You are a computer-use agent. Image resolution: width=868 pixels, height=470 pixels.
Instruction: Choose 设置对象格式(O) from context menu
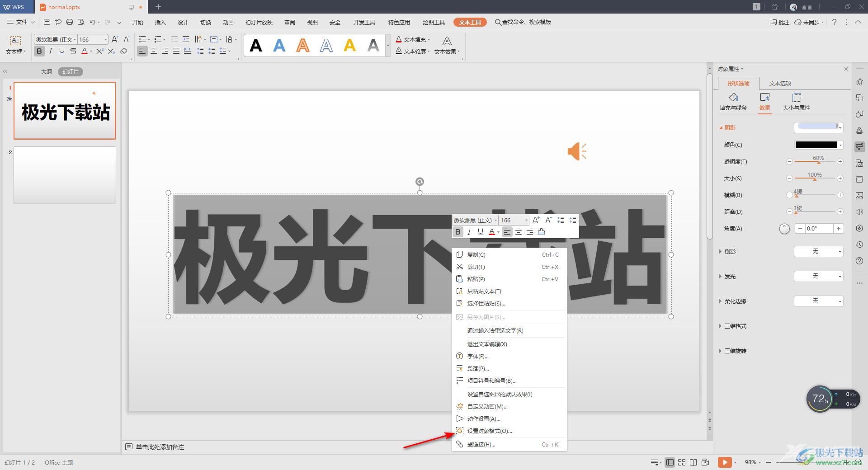point(509,431)
